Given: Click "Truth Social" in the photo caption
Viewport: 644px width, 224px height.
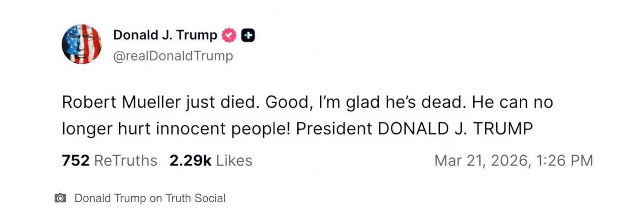Looking at the screenshot, I should [x=196, y=198].
